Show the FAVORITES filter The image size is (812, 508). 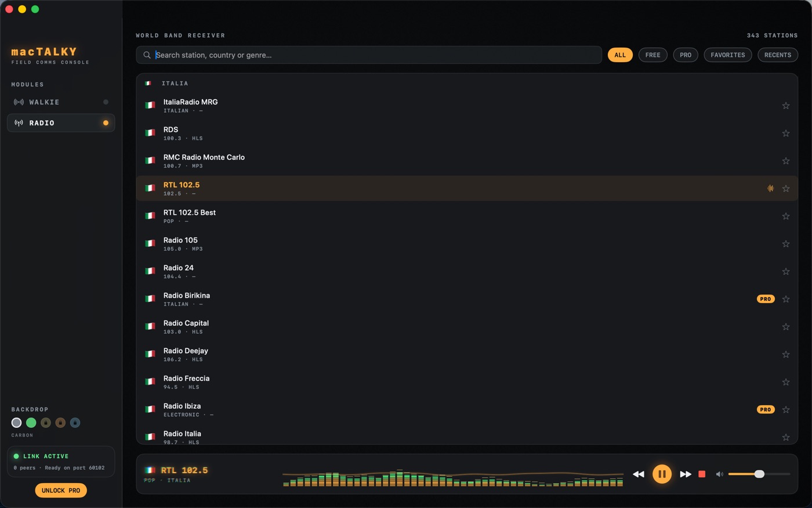[728, 55]
